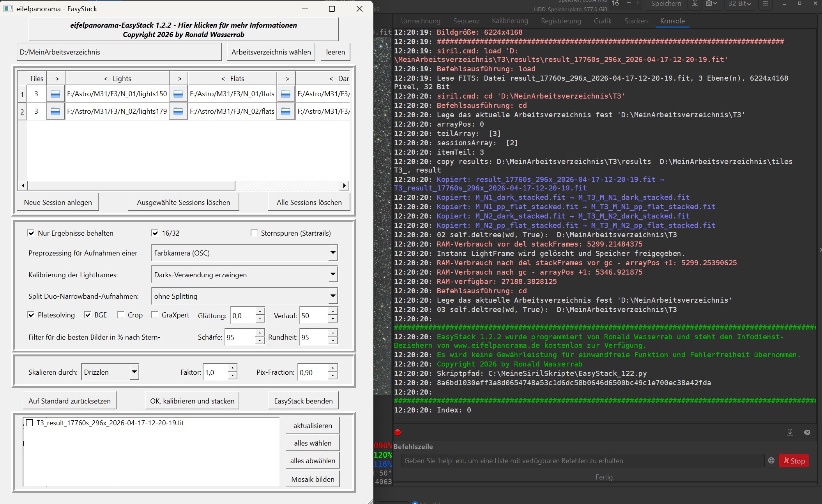Open the Registrierung tab in Siril
Image resolution: width=822 pixels, height=504 pixels.
tap(560, 21)
